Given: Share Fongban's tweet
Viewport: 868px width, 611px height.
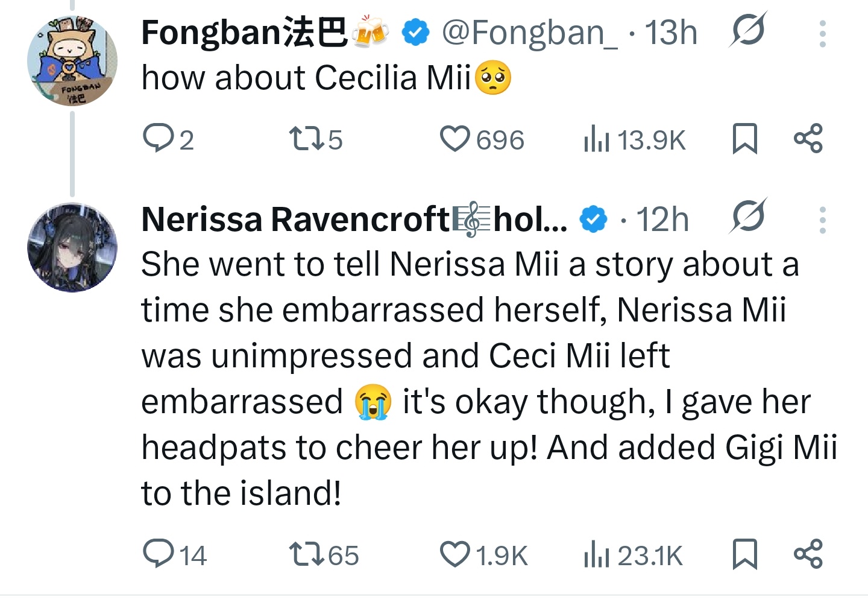Looking at the screenshot, I should coord(808,139).
